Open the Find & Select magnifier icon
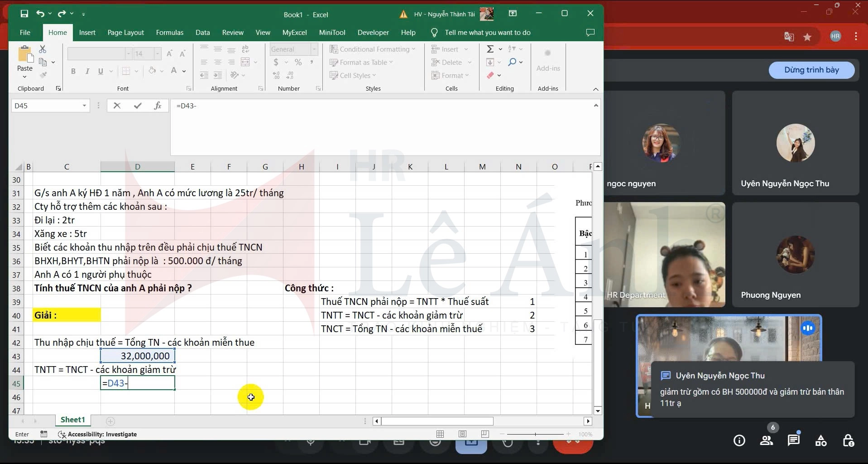Image resolution: width=868 pixels, height=464 pixels. [512, 62]
